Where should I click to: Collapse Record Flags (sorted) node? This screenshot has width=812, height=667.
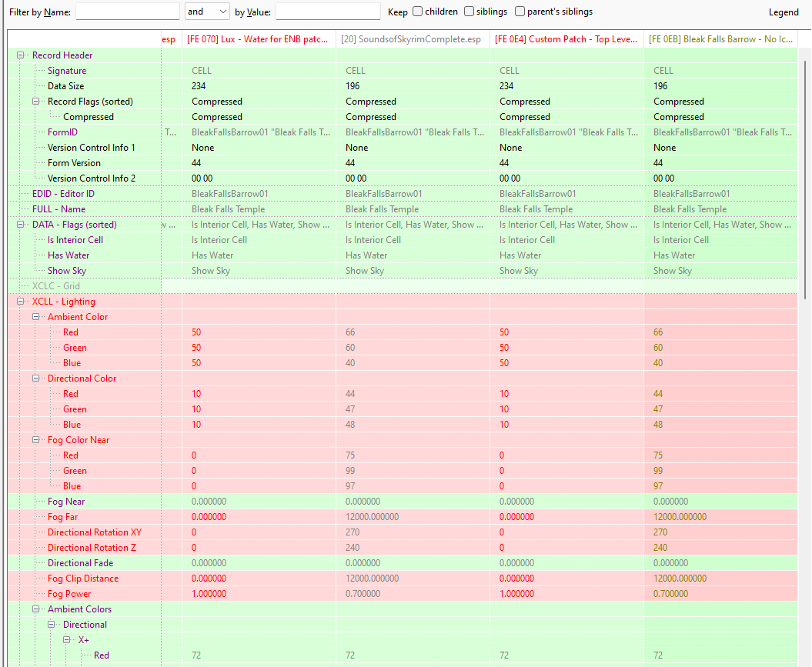tap(35, 102)
